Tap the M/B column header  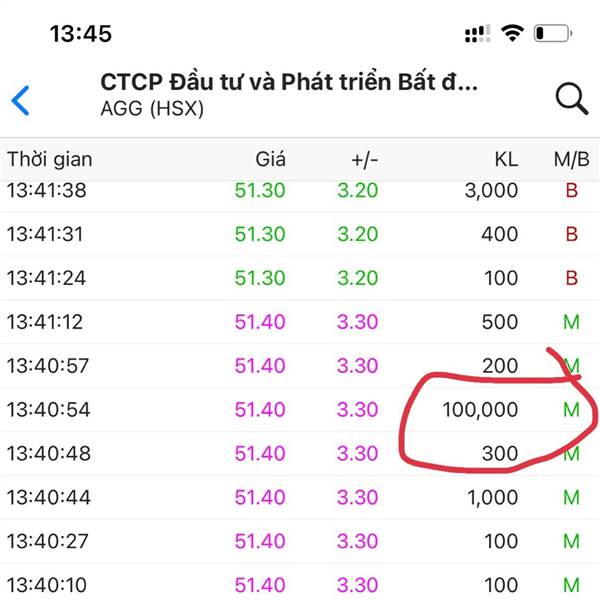point(571,160)
